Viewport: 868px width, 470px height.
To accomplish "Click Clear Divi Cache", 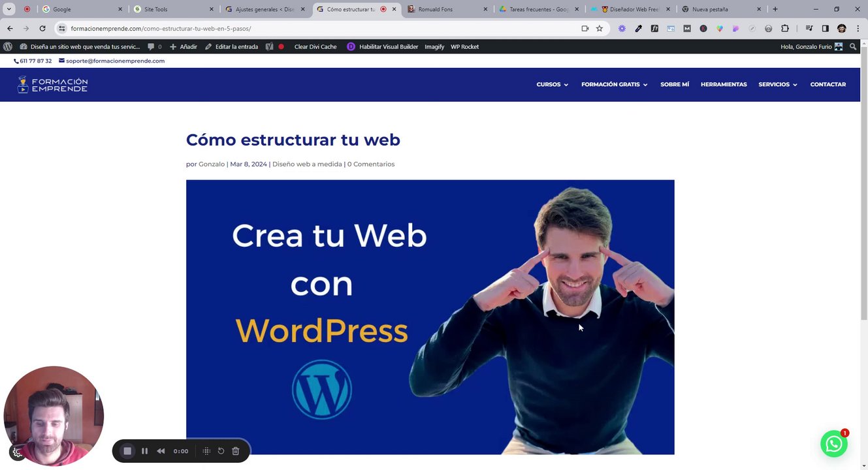I will tap(315, 47).
